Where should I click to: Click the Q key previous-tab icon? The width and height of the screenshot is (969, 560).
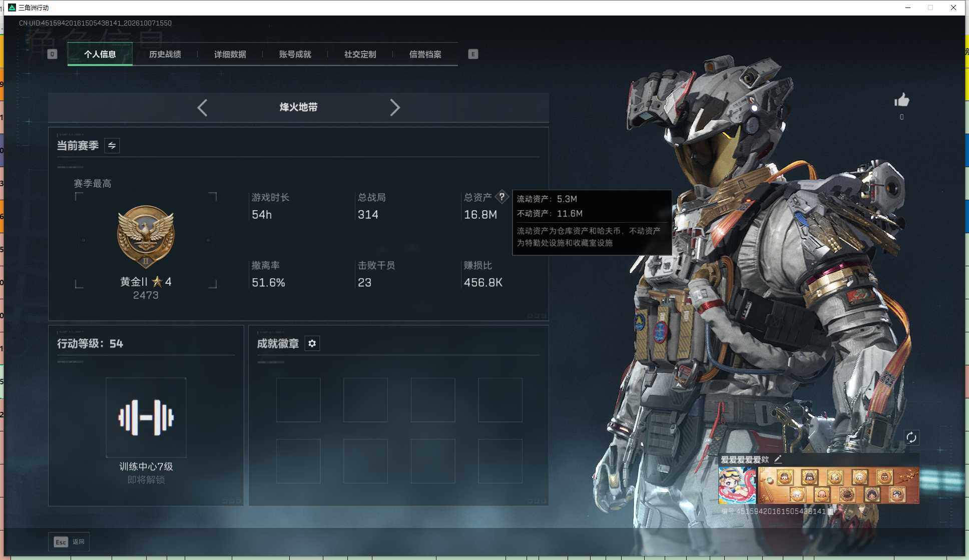[52, 54]
